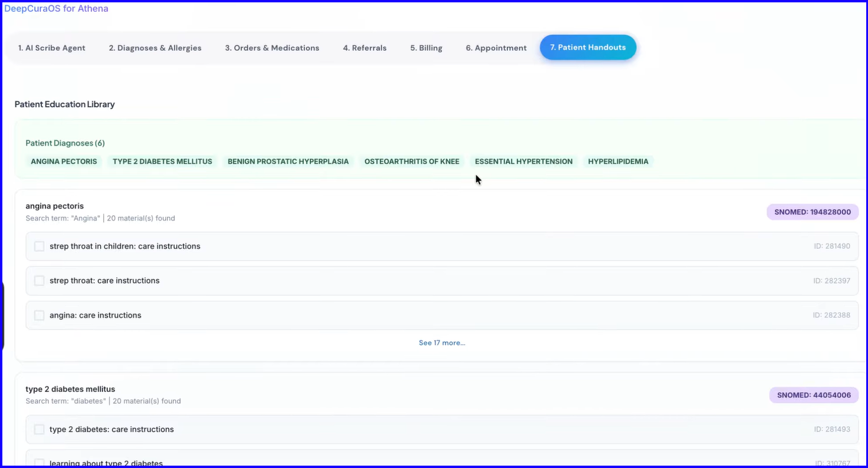Click the SNOMED: 44054006 badge
Image resolution: width=868 pixels, height=468 pixels.
[x=814, y=395]
